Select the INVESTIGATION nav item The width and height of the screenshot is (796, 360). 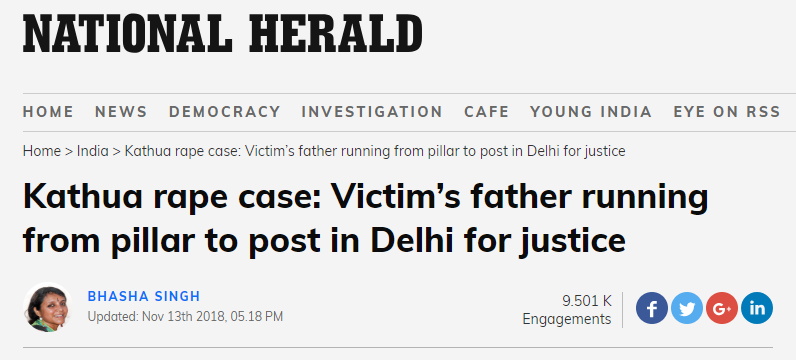click(372, 112)
